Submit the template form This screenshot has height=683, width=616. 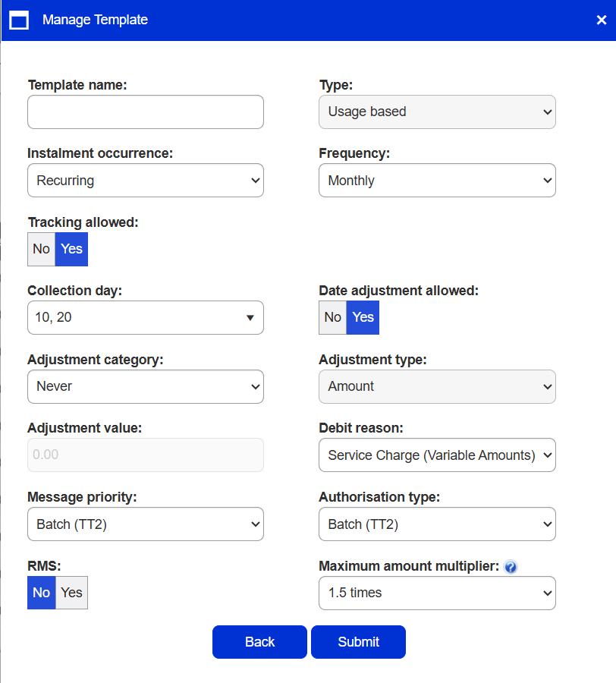tap(358, 642)
